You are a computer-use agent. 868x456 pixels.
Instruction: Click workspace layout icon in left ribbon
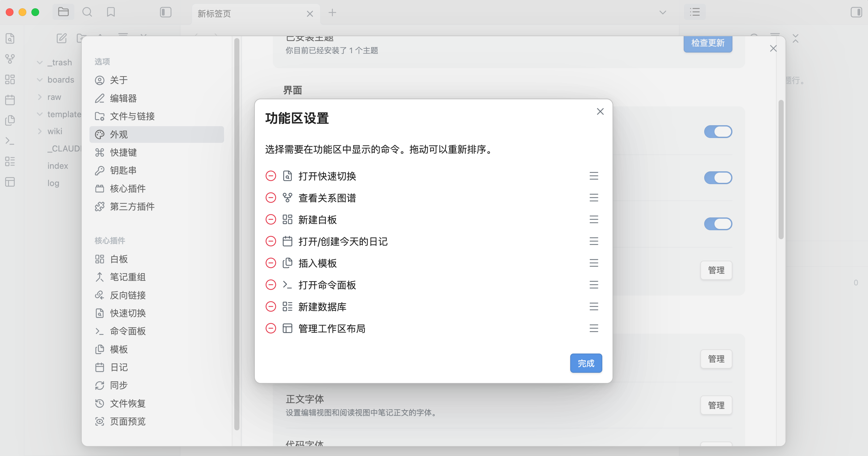point(10,182)
